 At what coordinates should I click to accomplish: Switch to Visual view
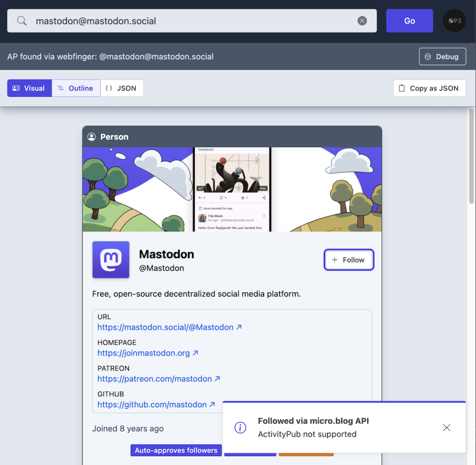pos(29,88)
